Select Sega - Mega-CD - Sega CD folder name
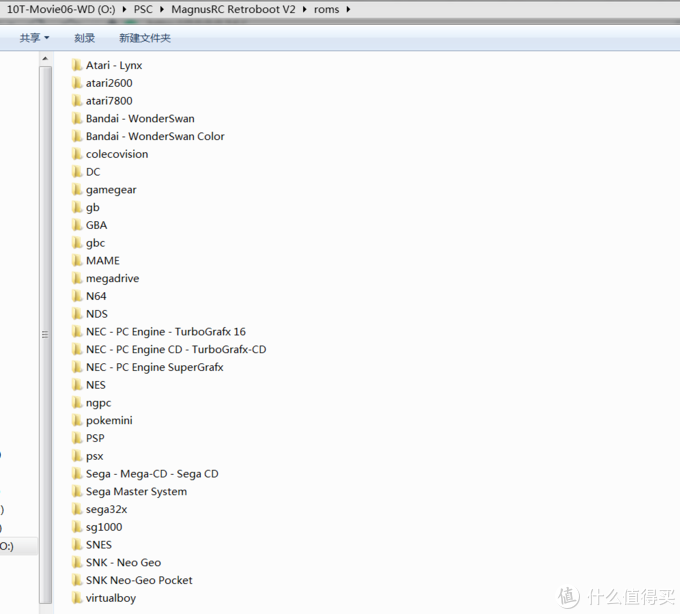Screen dimensions: 680x614 (152, 474)
